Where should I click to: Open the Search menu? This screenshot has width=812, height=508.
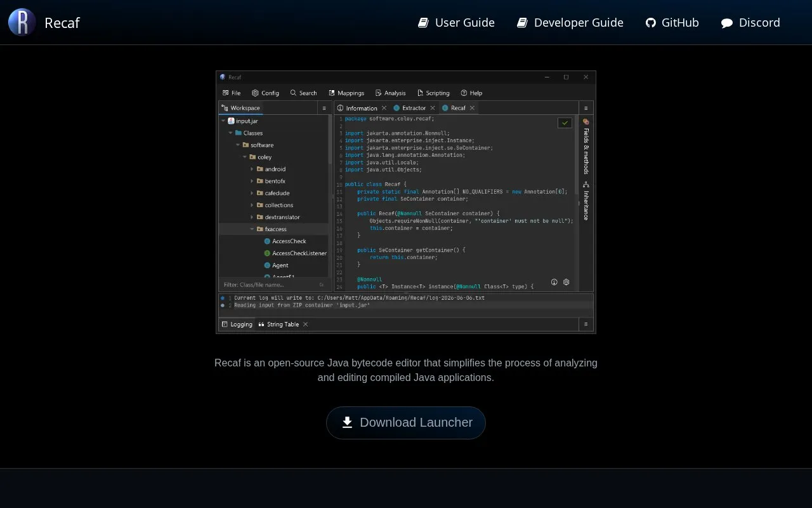(x=303, y=93)
